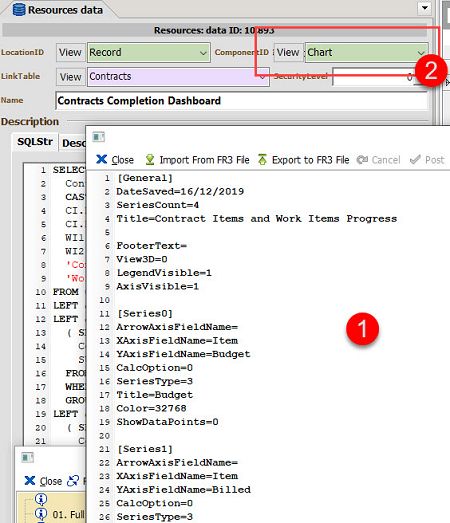Click the Post checkmark icon

coord(415,160)
